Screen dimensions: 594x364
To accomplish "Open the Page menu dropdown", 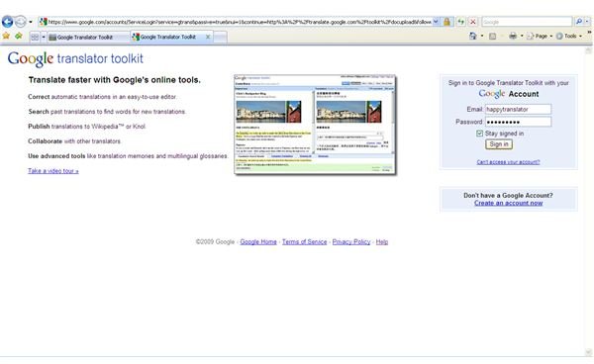I will pyautogui.click(x=540, y=36).
